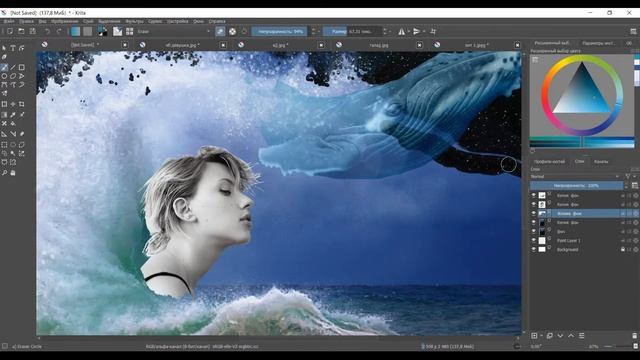The height and width of the screenshot is (360, 640).
Task: Select the Rectangle shape tool
Action: [x=22, y=67]
